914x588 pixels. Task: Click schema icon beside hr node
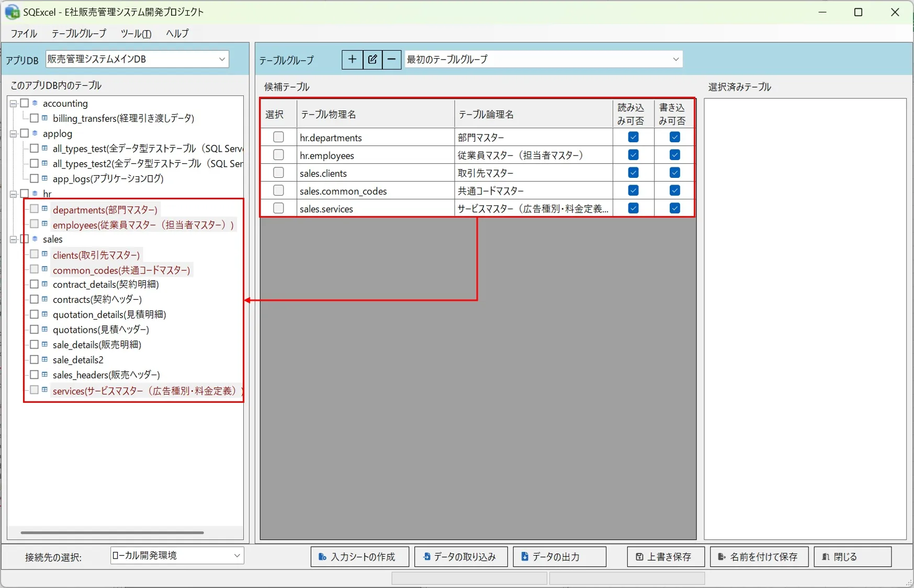click(35, 194)
